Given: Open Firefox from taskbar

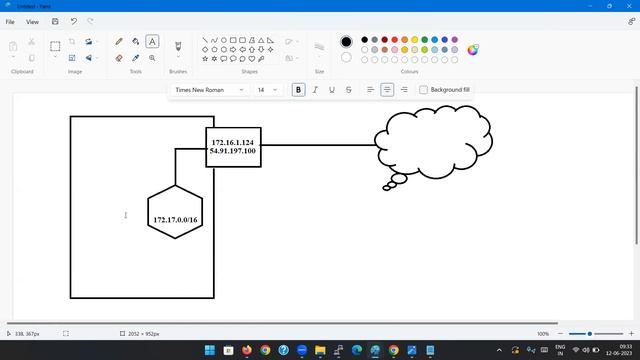Looking at the screenshot, I should pyautogui.click(x=247, y=350).
